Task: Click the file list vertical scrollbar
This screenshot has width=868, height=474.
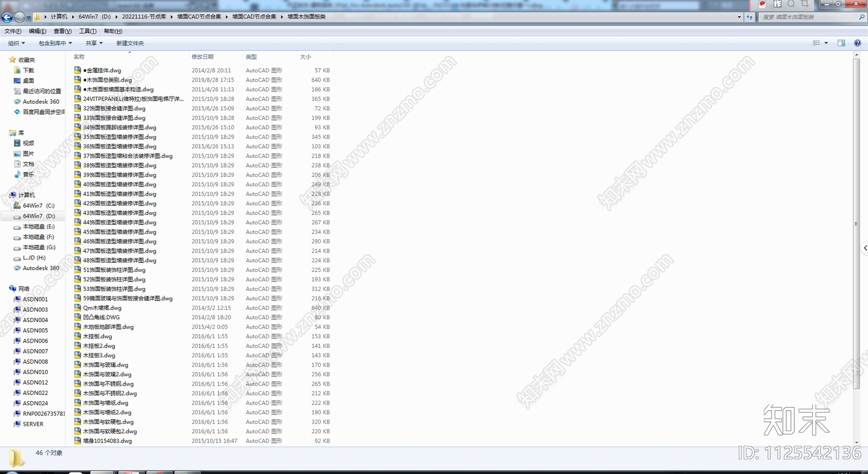Action: click(857, 224)
